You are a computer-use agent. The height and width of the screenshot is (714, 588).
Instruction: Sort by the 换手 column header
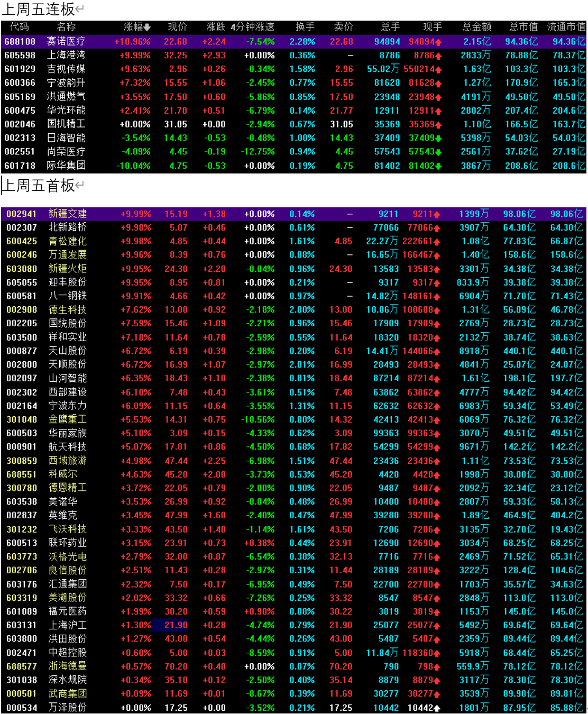coord(305,27)
